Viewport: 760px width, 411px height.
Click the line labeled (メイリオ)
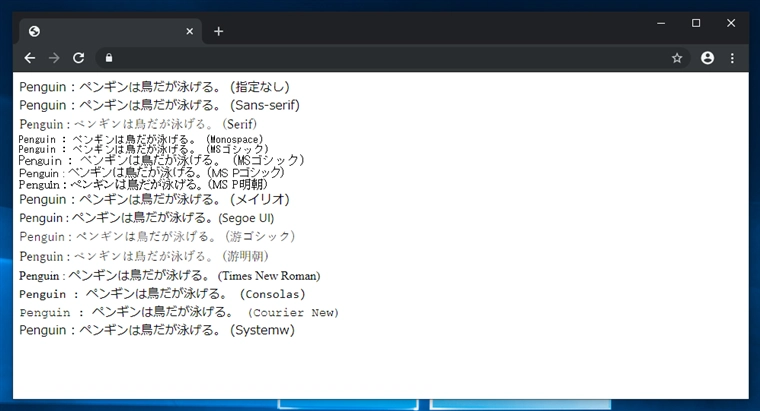click(x=154, y=200)
